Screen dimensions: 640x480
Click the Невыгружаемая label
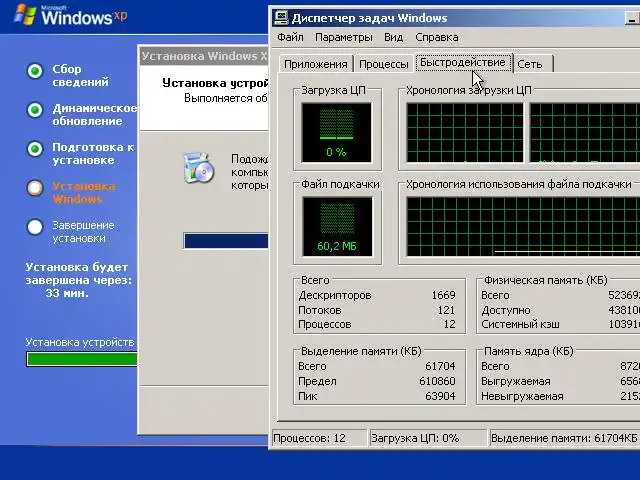(522, 396)
